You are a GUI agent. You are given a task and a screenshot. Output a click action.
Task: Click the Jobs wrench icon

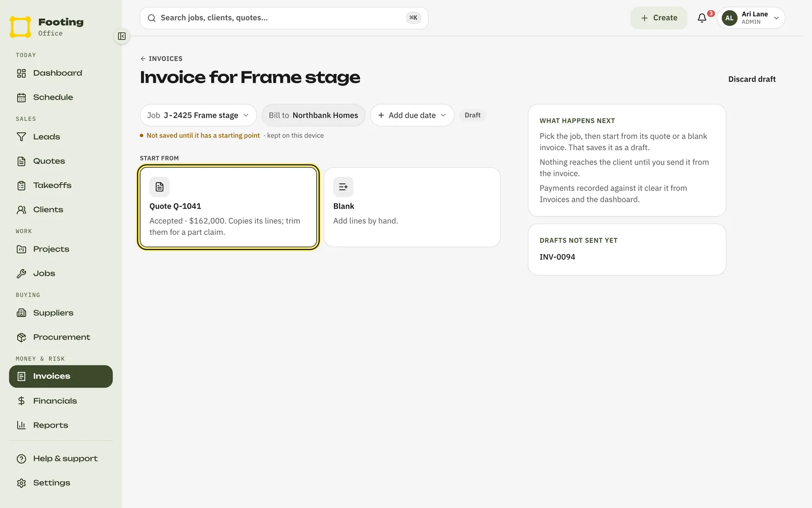click(21, 273)
